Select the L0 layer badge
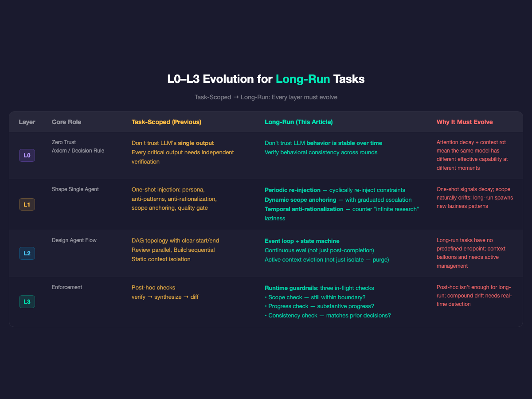This screenshot has height=399, width=532. click(27, 155)
